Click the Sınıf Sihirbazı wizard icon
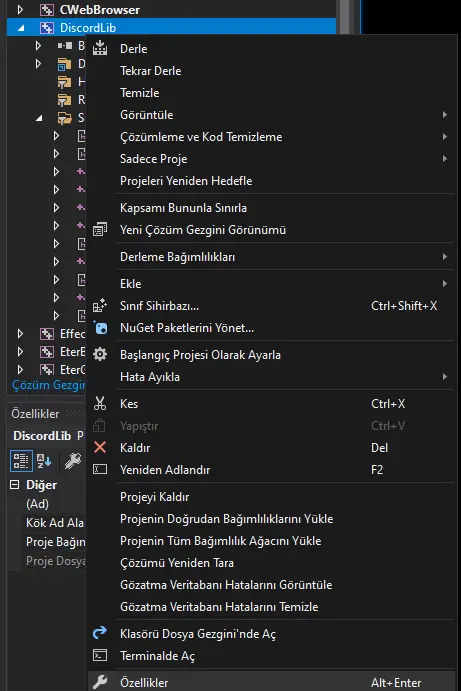The height and width of the screenshot is (691, 461). pyautogui.click(x=100, y=305)
